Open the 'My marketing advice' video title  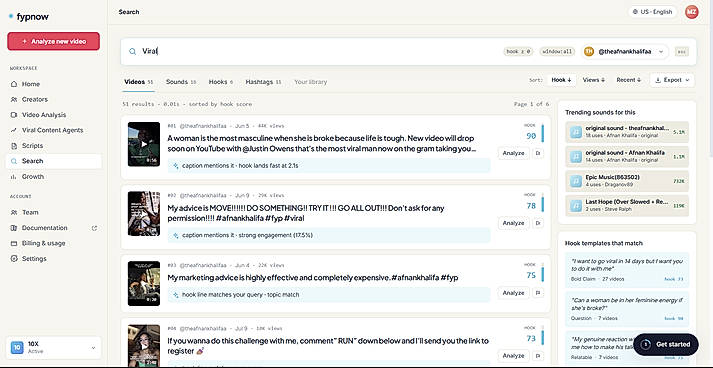pos(312,277)
